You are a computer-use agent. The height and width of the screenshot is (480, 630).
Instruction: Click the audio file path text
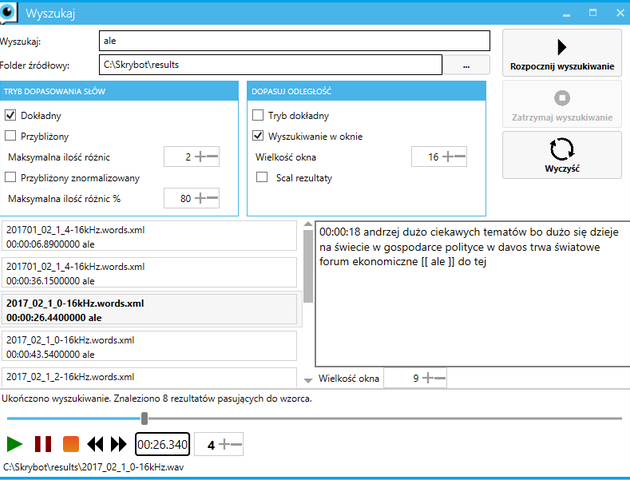[x=93, y=467]
